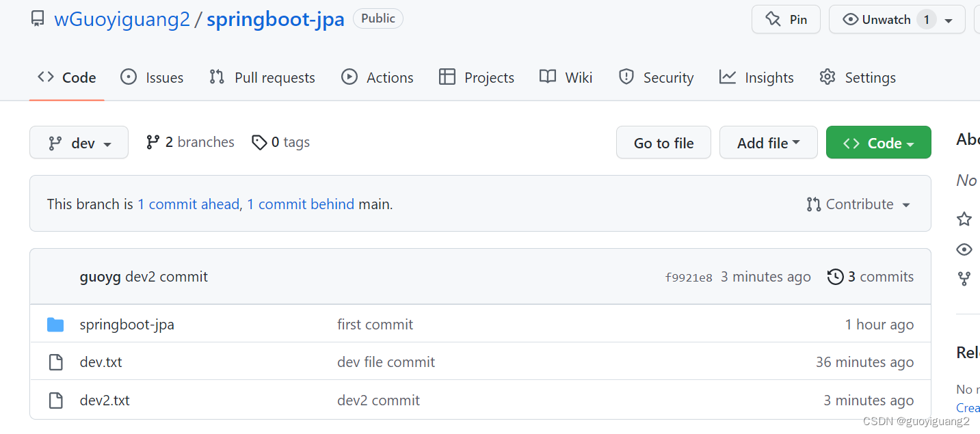Open the first commit message link
Viewport: 980px width, 434px height.
coord(375,325)
